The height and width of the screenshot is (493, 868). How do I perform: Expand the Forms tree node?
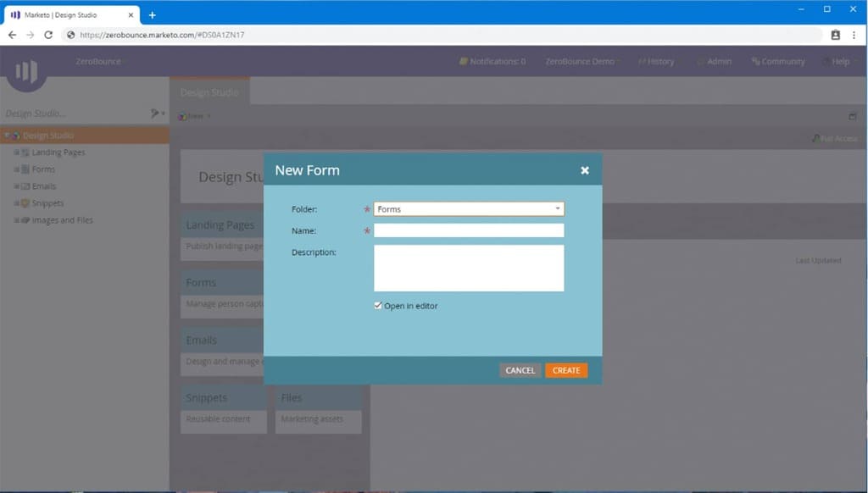coord(17,169)
